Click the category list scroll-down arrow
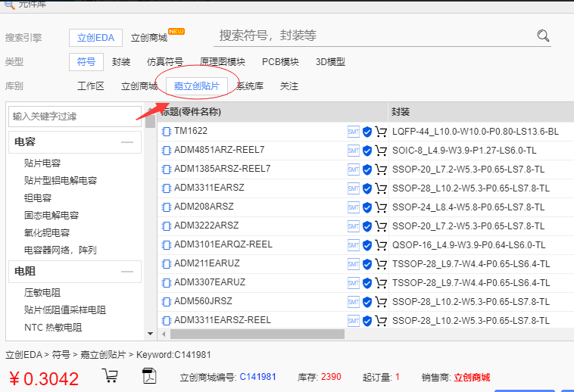The width and height of the screenshot is (574, 392). [150, 333]
